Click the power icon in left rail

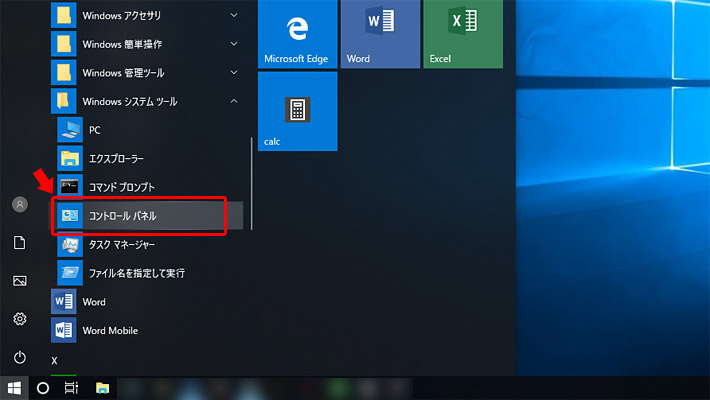tap(19, 357)
